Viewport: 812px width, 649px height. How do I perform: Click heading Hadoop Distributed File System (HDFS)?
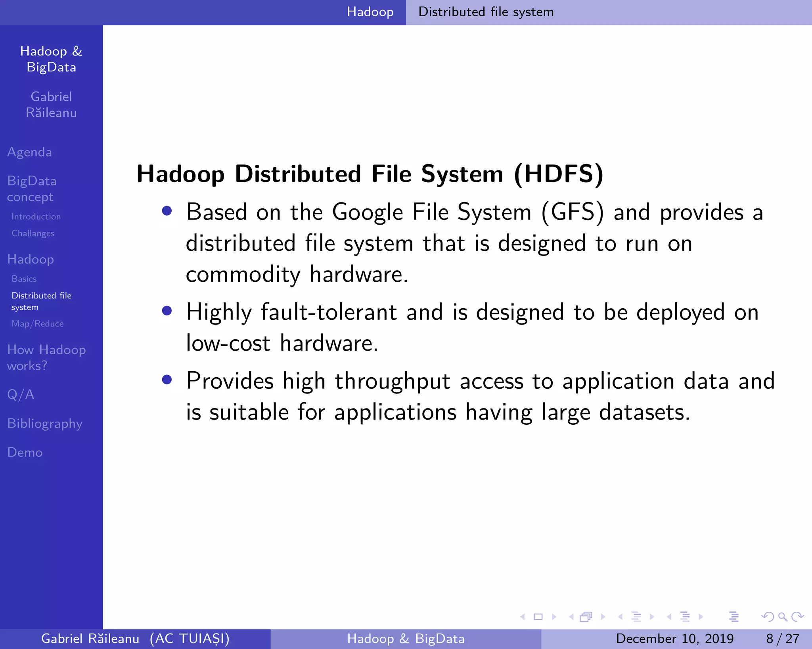370,174
